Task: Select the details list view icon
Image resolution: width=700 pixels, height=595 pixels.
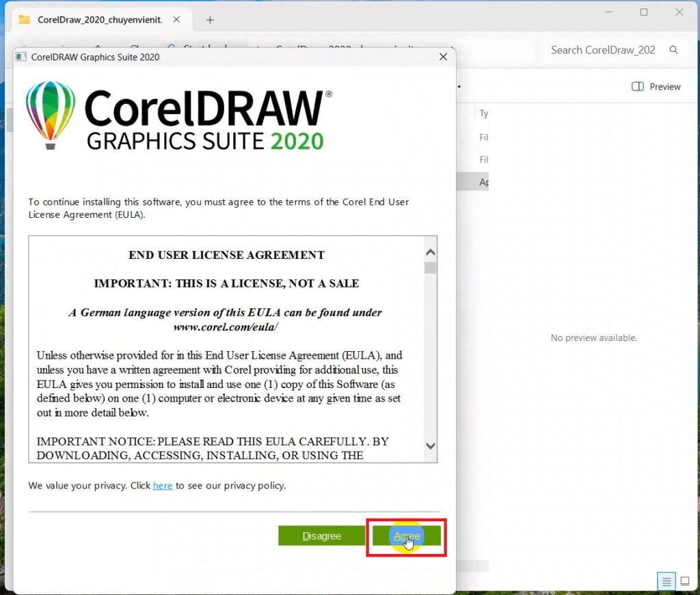Action: pos(666,581)
